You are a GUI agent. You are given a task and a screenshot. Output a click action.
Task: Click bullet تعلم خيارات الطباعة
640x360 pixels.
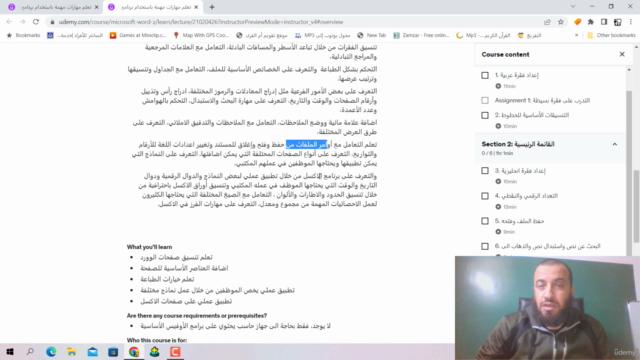[167, 279]
